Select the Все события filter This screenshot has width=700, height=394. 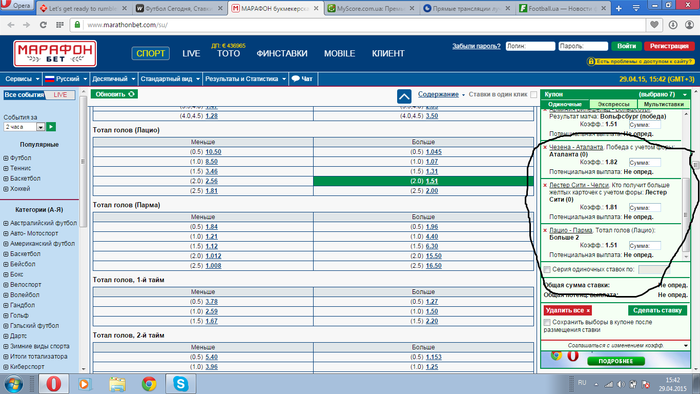coord(24,95)
